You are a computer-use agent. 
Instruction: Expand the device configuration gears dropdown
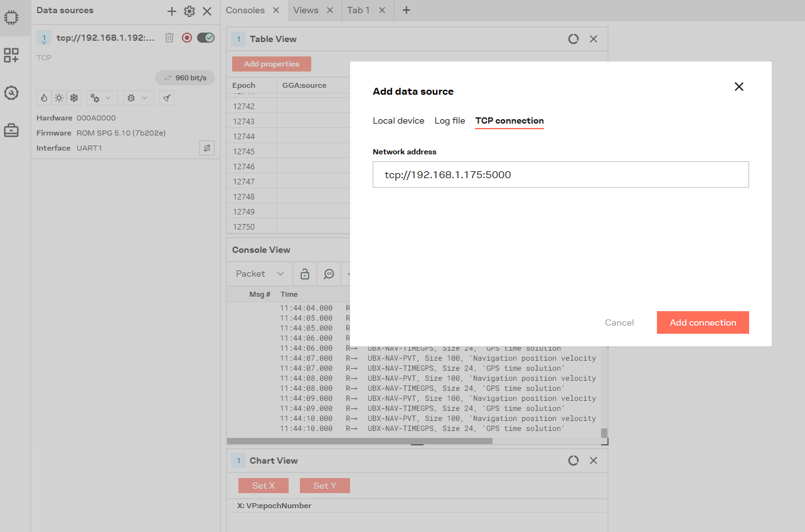[x=102, y=98]
